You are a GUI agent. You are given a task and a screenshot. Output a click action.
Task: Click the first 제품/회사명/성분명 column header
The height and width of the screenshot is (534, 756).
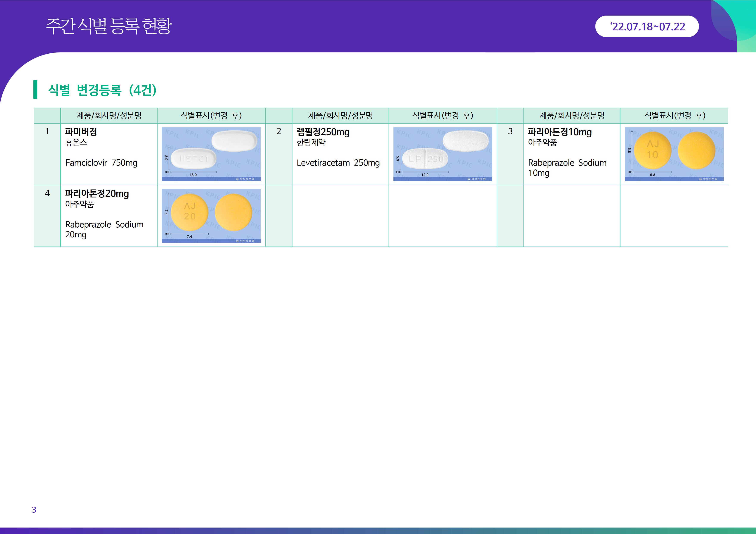point(109,115)
